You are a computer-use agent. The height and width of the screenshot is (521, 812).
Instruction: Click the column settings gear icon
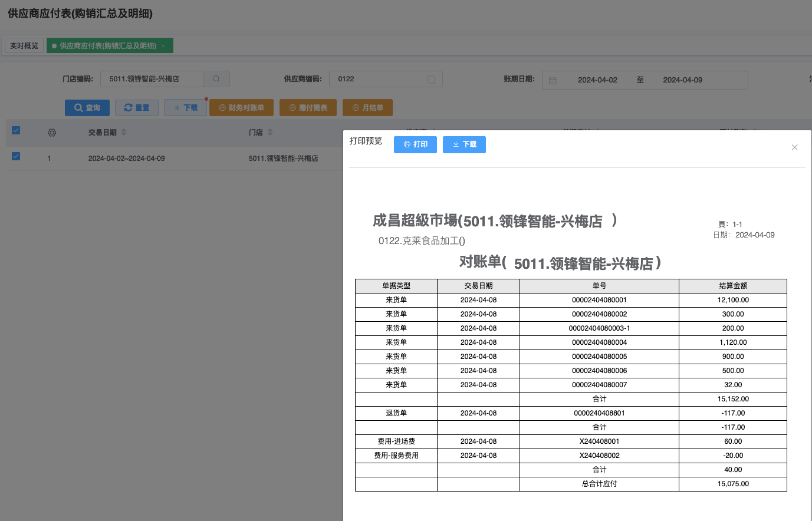52,133
